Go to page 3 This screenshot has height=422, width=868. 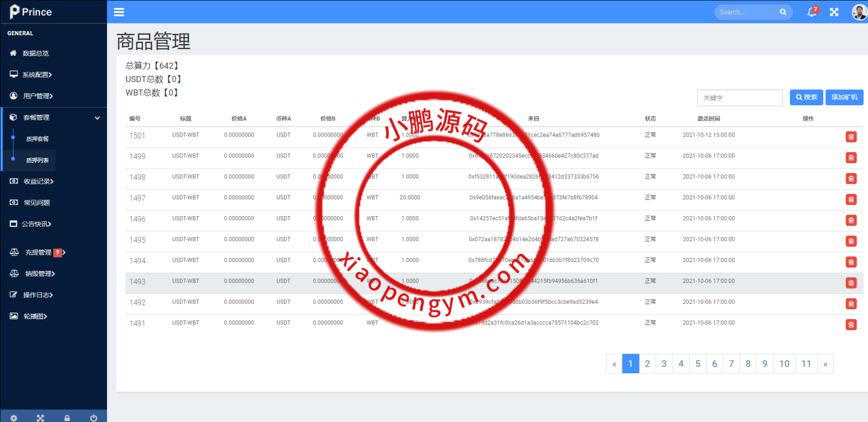pyautogui.click(x=664, y=364)
